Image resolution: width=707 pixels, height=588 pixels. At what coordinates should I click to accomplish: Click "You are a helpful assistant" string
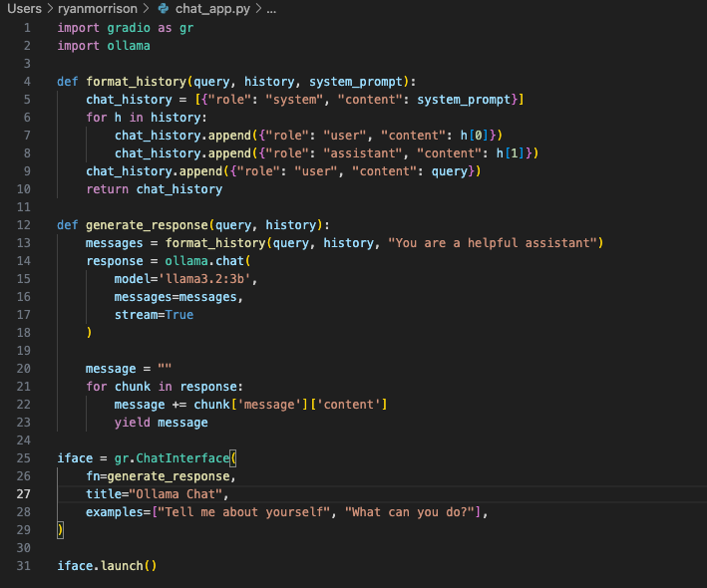493,243
